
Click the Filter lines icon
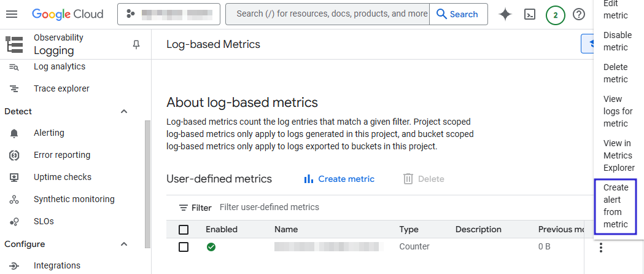(x=184, y=208)
